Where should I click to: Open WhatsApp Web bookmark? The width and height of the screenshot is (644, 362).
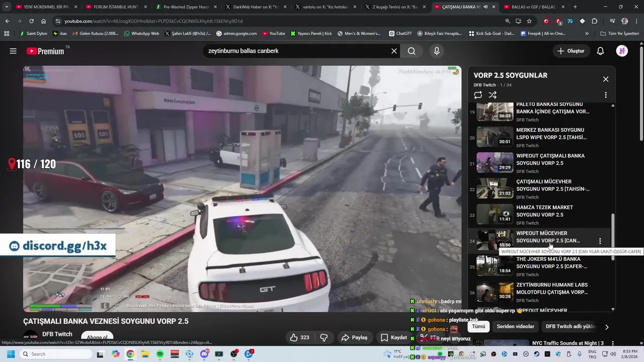point(141,33)
